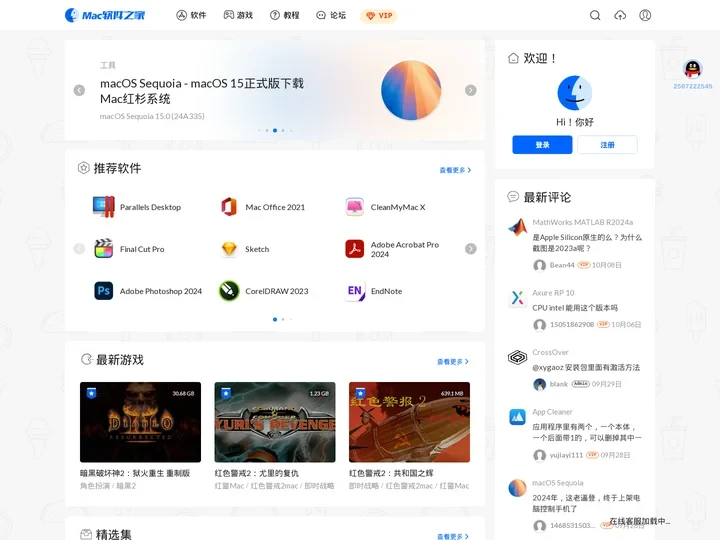
Task: Open 论坛 menu in navigation
Action: click(x=331, y=16)
